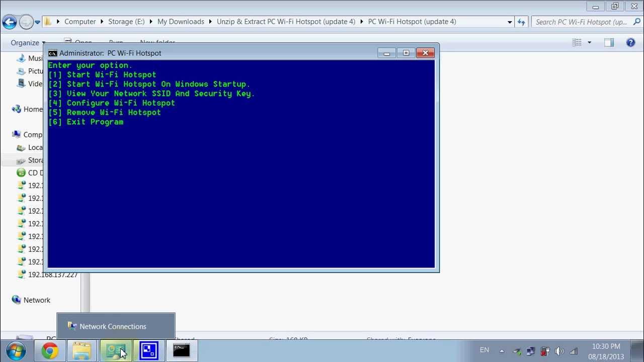Open Local Disk in the sidebar
The image size is (644, 362).
coord(30,147)
